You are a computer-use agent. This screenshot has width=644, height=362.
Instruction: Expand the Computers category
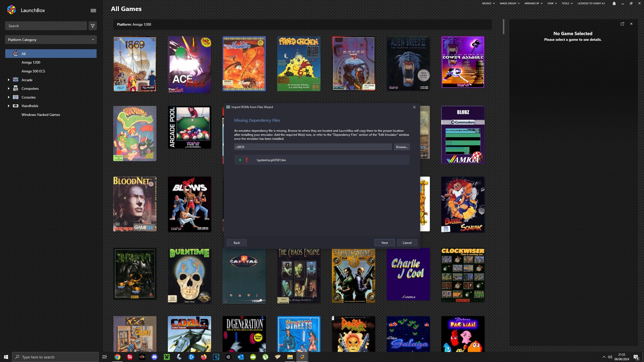tap(9, 88)
